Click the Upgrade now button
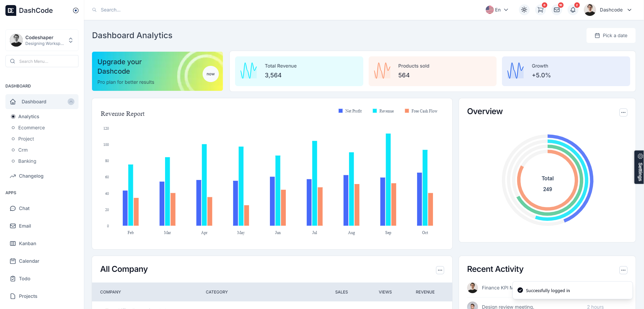Viewport: 644px width, 309px height. pyautogui.click(x=210, y=74)
